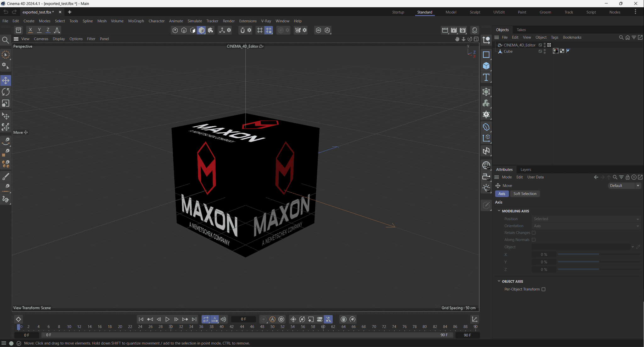Toggle X axis lock

coord(30,30)
